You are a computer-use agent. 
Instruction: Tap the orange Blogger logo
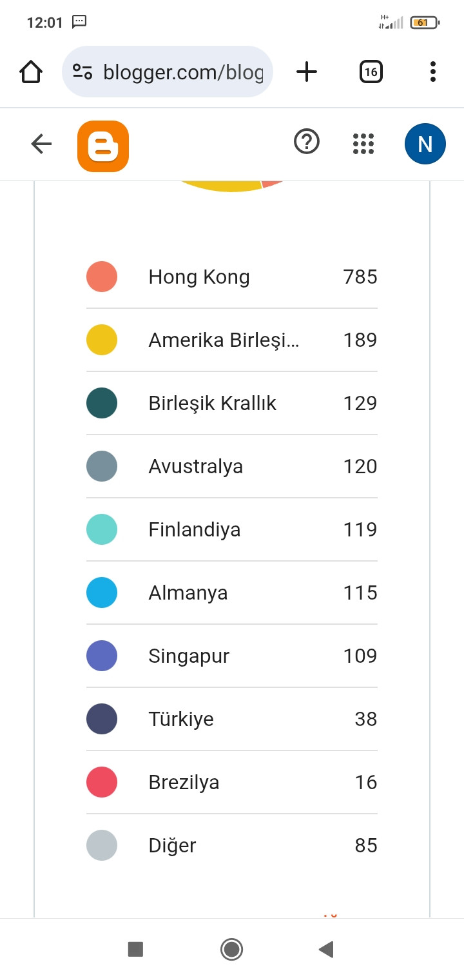tap(103, 146)
